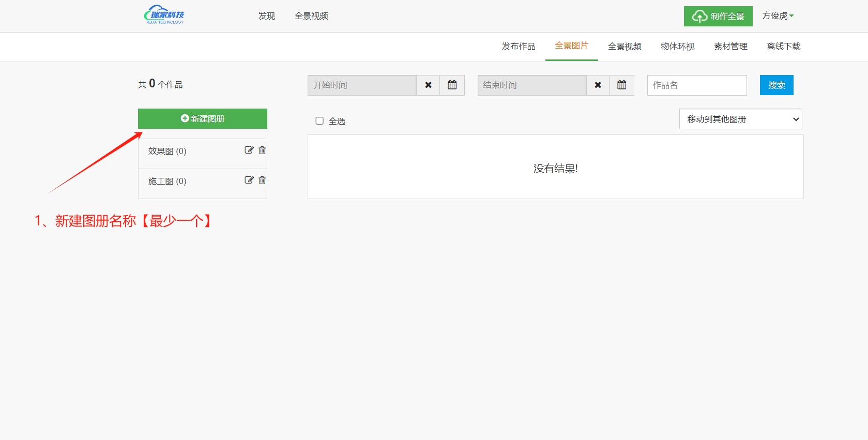Click the green 新建图册 button

click(x=203, y=118)
